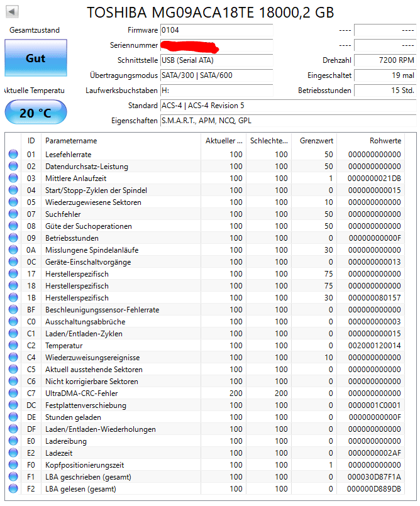Select ID 18 Herstellerspezifisch row name
This screenshot has width=420, height=506.
(77, 286)
